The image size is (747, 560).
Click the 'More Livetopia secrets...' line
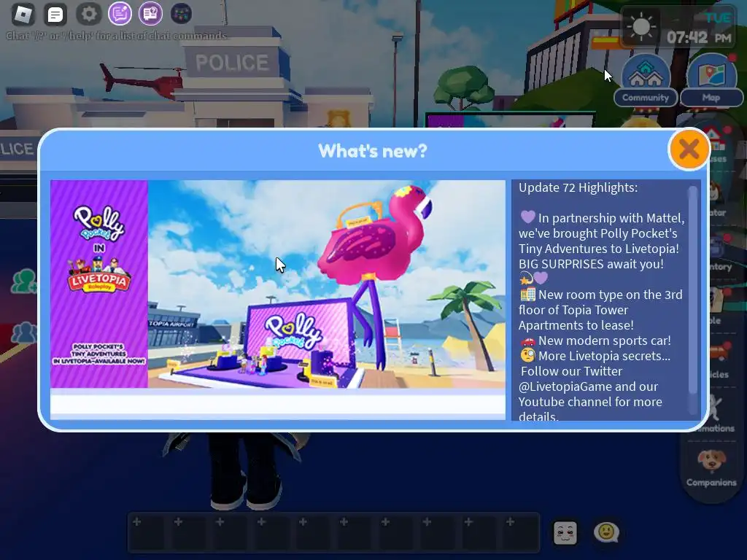coord(595,356)
